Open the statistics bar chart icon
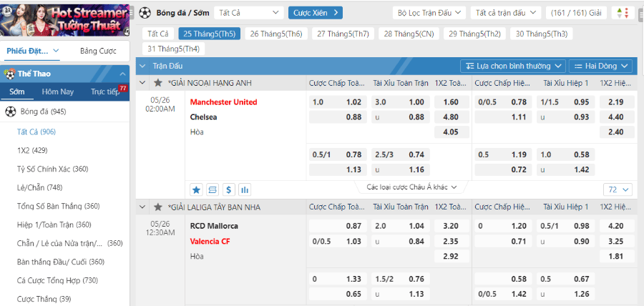644x306 pixels. tap(245, 189)
